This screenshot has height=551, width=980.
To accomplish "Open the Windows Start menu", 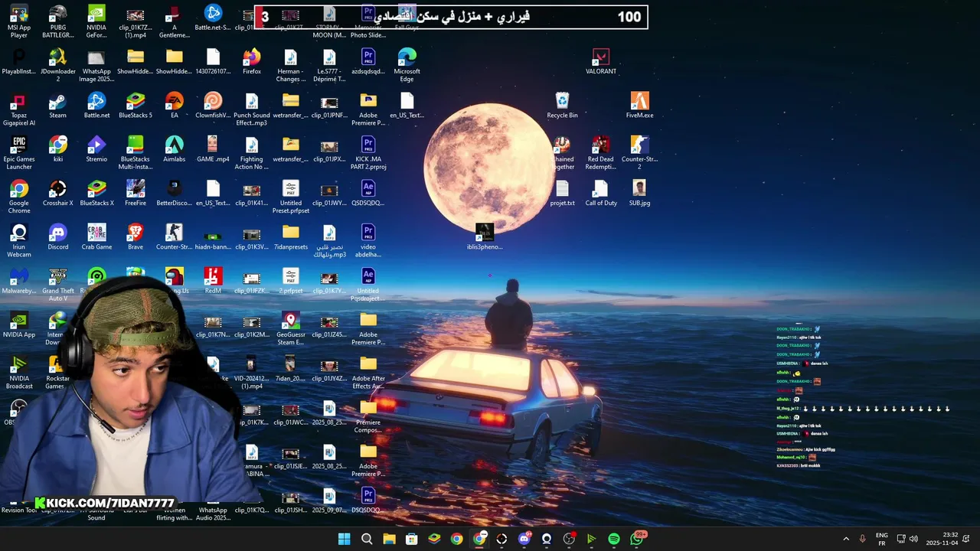I will [345, 539].
